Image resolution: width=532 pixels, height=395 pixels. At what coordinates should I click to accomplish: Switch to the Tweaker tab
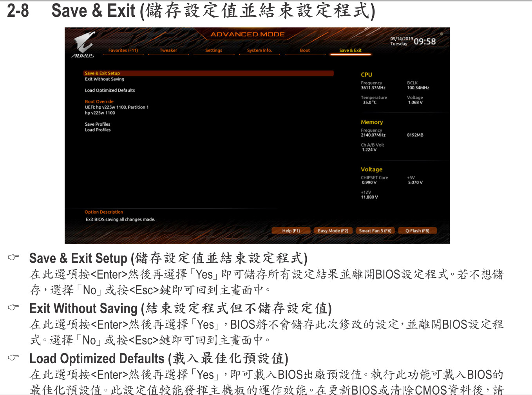point(168,51)
